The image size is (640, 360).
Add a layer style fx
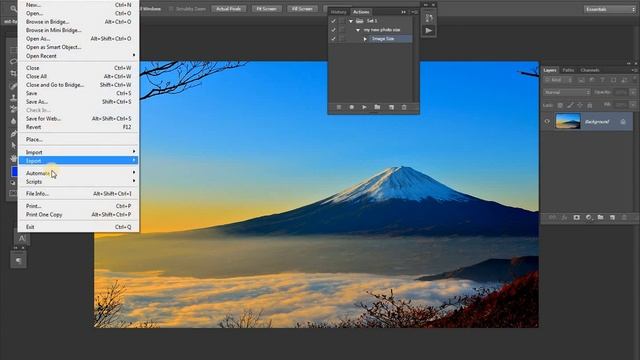[564, 218]
